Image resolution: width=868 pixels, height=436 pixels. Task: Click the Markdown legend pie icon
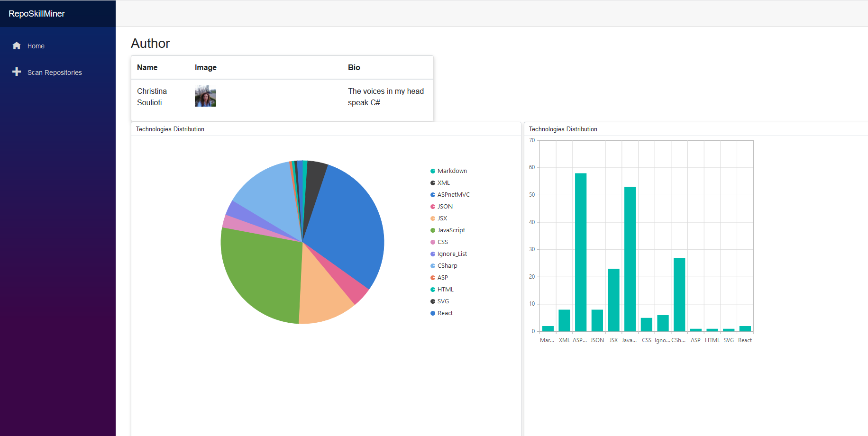(433, 171)
